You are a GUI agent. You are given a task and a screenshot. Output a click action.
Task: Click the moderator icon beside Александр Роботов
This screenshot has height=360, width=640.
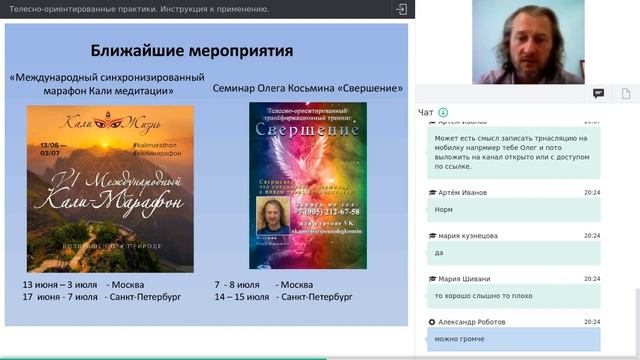point(432,322)
